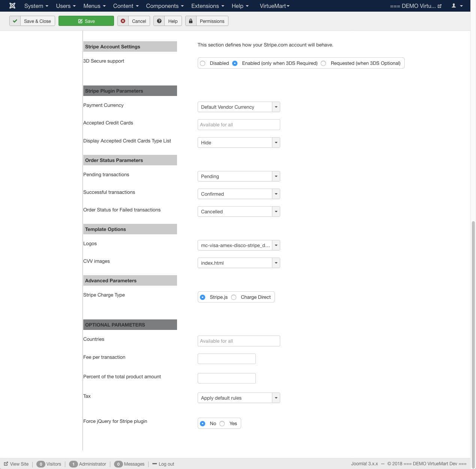Choose Charge Direct charge type
Screen dimensions: 476x469
(234, 297)
